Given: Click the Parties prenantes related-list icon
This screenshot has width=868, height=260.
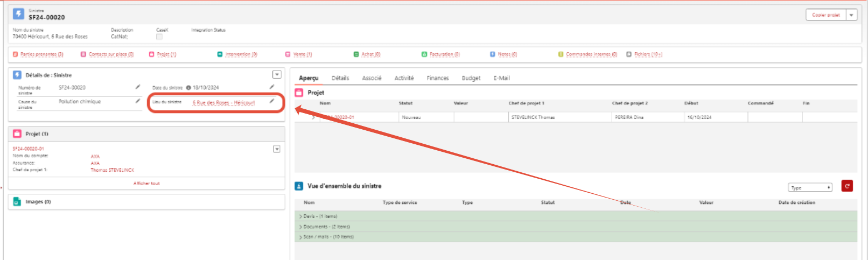Looking at the screenshot, I should point(16,54).
